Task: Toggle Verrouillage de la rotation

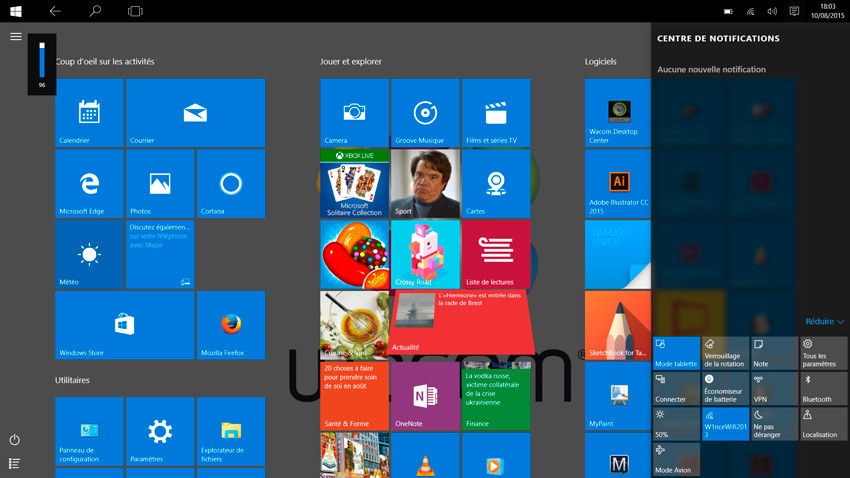Action: click(725, 353)
